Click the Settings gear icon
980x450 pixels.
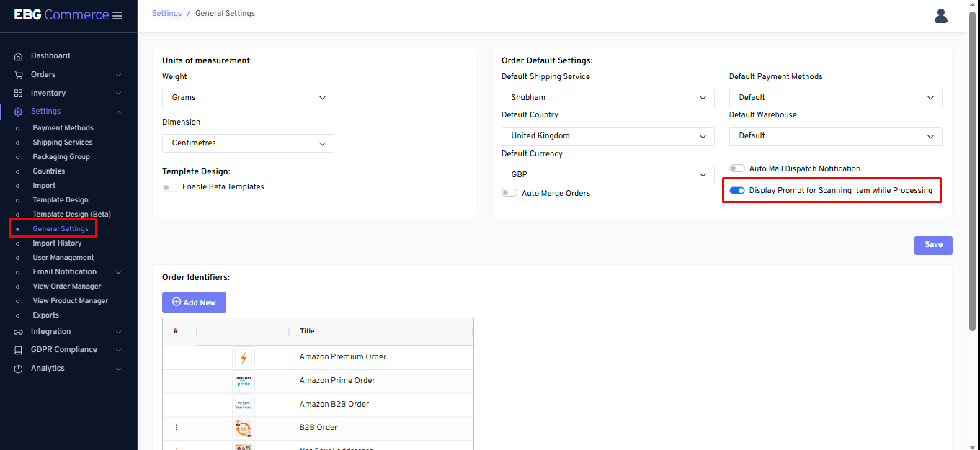click(18, 111)
